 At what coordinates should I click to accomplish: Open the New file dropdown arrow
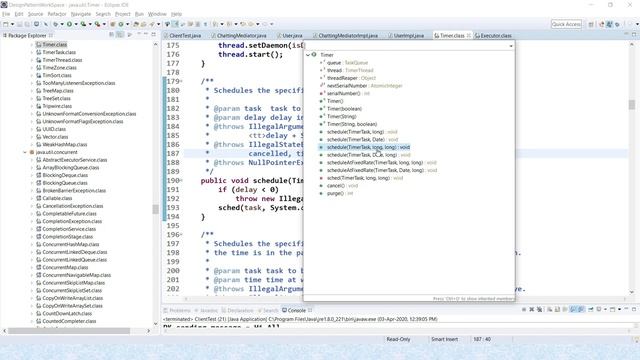point(12,24)
